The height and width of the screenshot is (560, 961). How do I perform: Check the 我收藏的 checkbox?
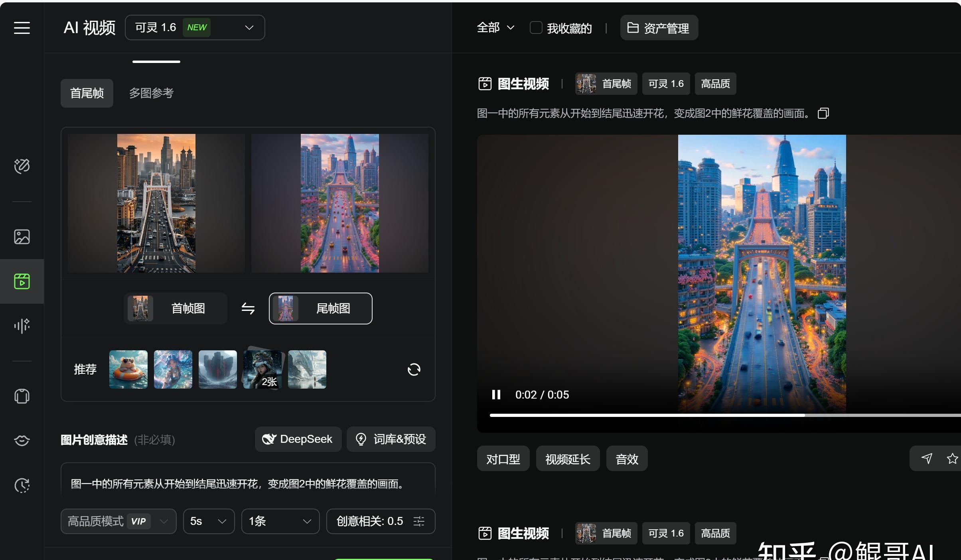tap(535, 28)
